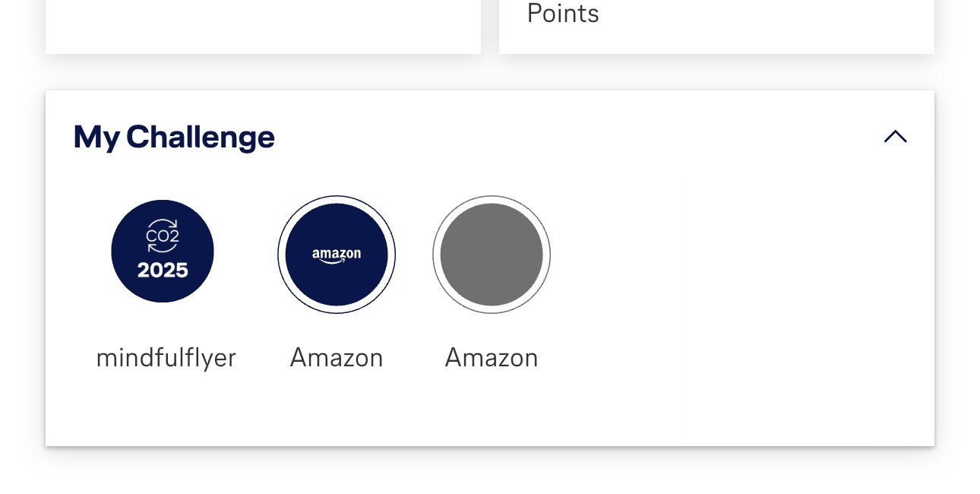Viewport: 980px width, 494px height.
Task: Click the amazon wordmark with smile arrow
Action: pos(337,255)
